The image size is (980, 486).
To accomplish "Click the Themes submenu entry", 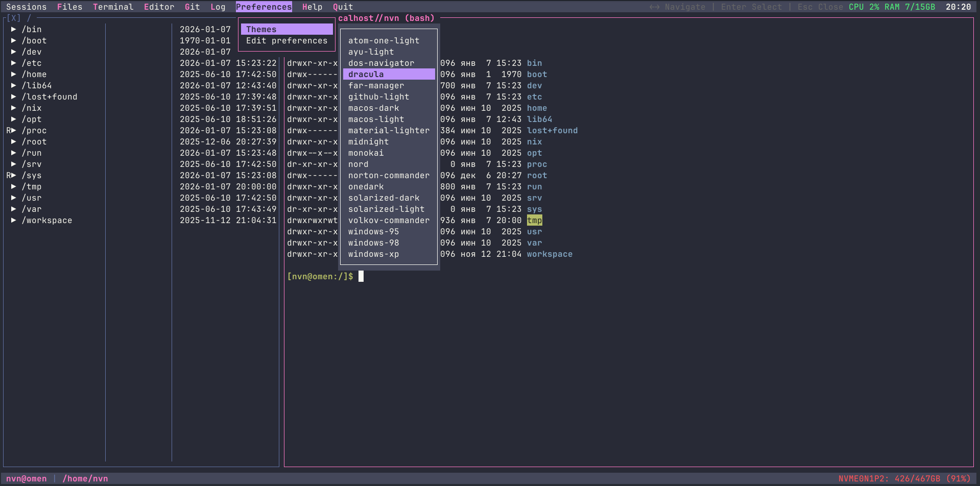I will pos(286,30).
